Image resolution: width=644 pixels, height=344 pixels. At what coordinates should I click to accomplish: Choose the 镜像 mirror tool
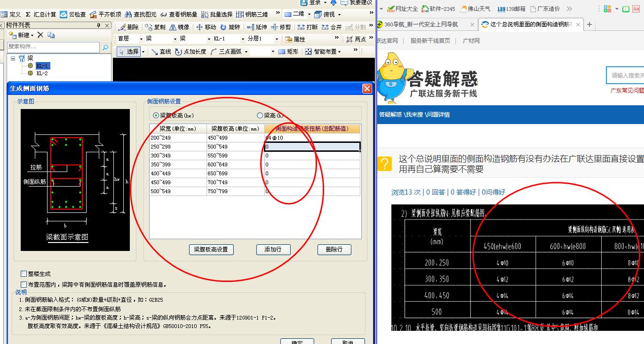pyautogui.click(x=179, y=27)
